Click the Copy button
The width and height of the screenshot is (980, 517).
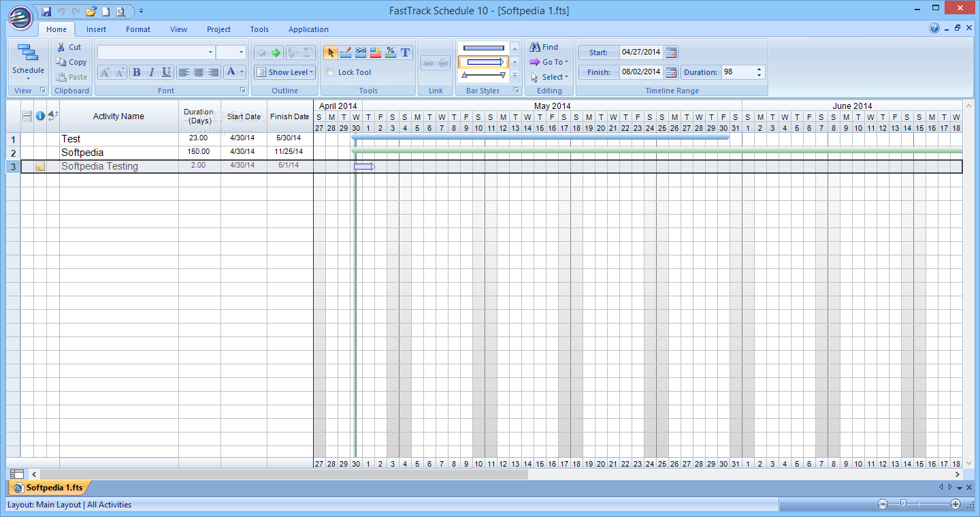71,62
